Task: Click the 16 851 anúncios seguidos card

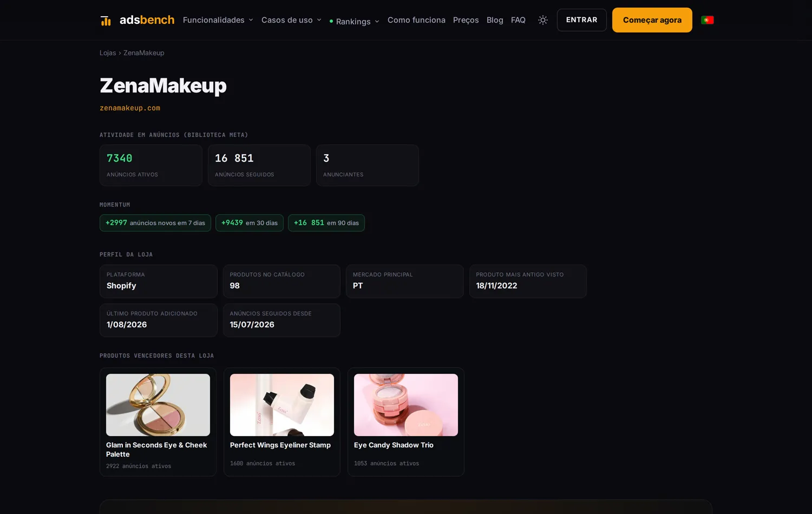Action: [259, 166]
